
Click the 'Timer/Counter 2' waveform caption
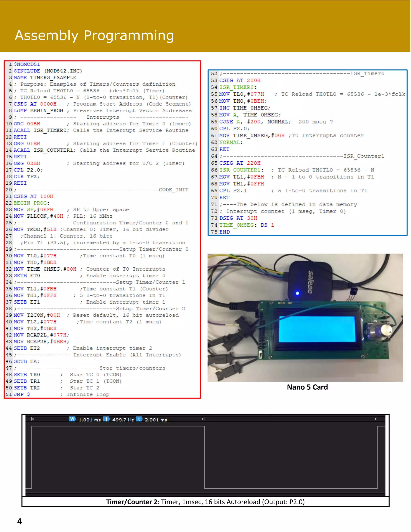point(205,502)
